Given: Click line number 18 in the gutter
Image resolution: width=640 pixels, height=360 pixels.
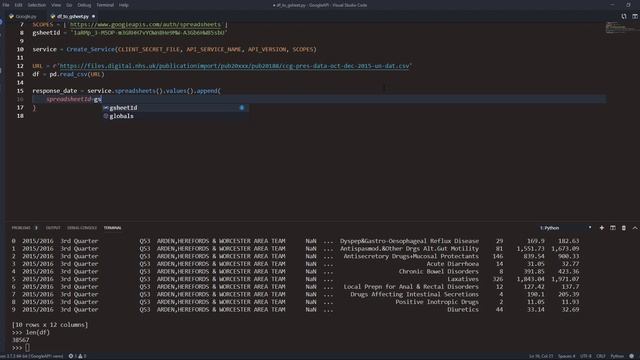Looking at the screenshot, I should click(x=20, y=116).
